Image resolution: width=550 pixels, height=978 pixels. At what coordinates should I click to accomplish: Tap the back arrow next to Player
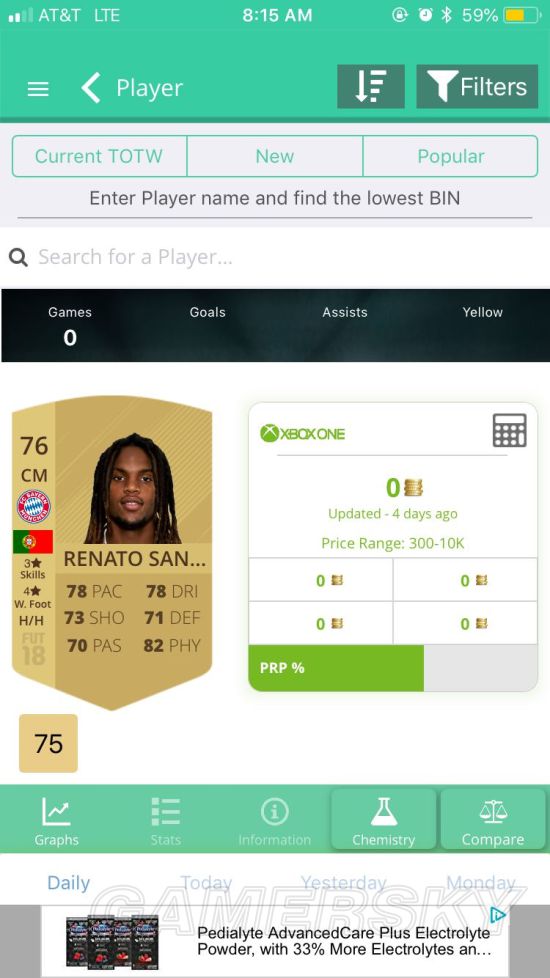(91, 87)
